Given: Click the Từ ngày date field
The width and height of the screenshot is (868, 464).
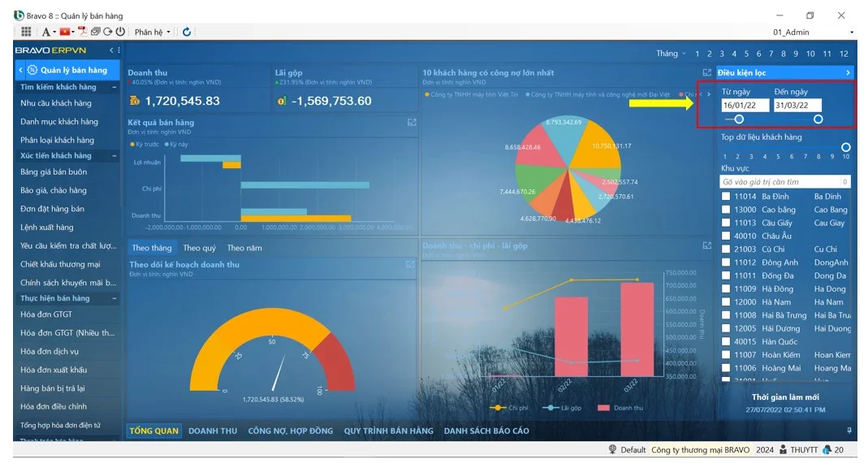Looking at the screenshot, I should 745,106.
